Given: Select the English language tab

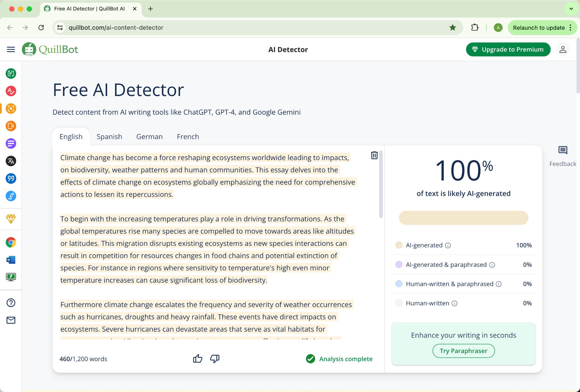Looking at the screenshot, I should [71, 136].
